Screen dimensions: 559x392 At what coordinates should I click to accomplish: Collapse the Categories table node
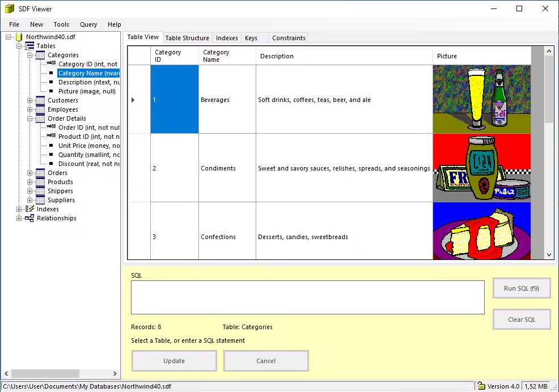(30, 55)
